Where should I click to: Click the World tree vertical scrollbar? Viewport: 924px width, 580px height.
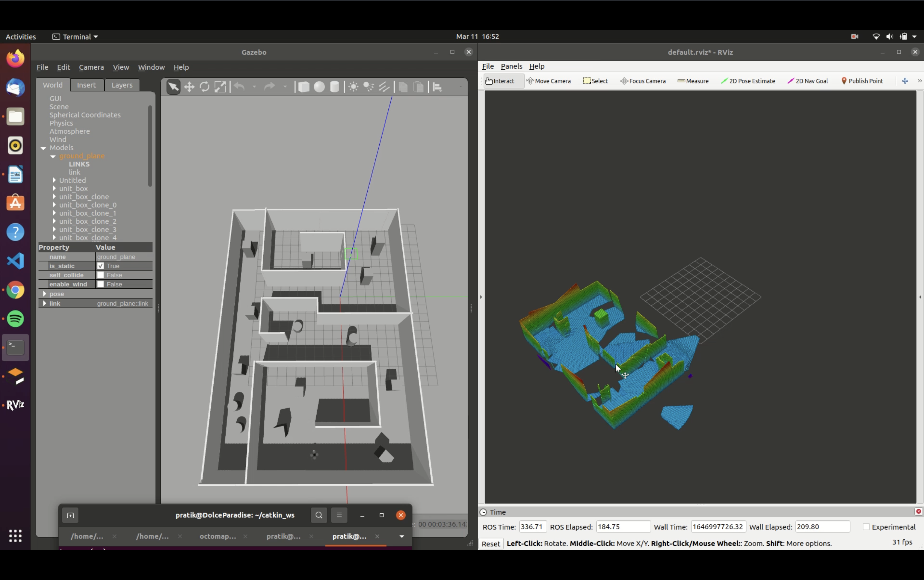click(150, 146)
